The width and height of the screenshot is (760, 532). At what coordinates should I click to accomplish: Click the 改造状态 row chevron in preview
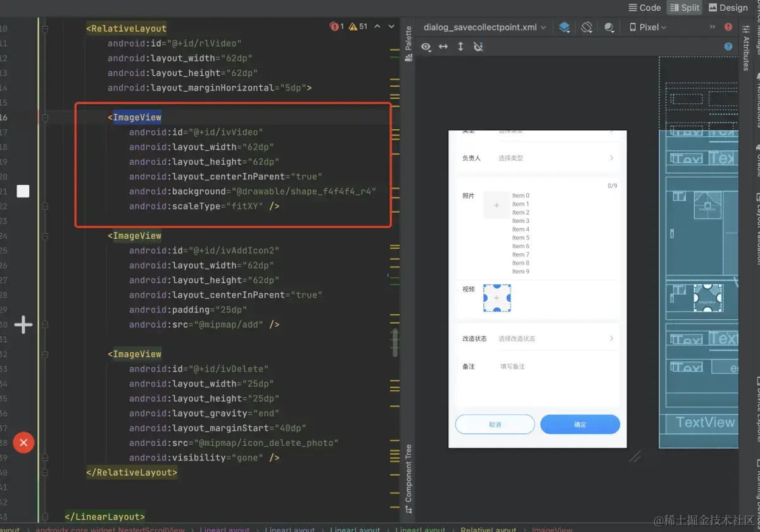[611, 338]
